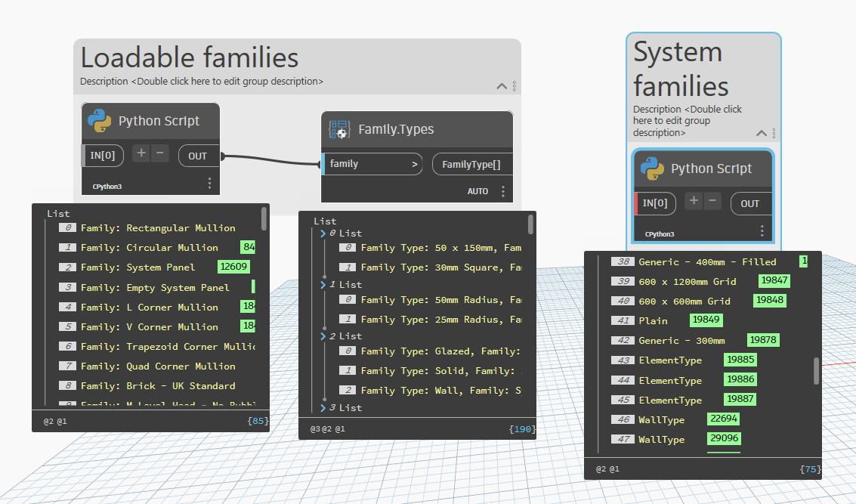Click the Python icon on the System families Python Script node
856x504 pixels.
point(652,169)
